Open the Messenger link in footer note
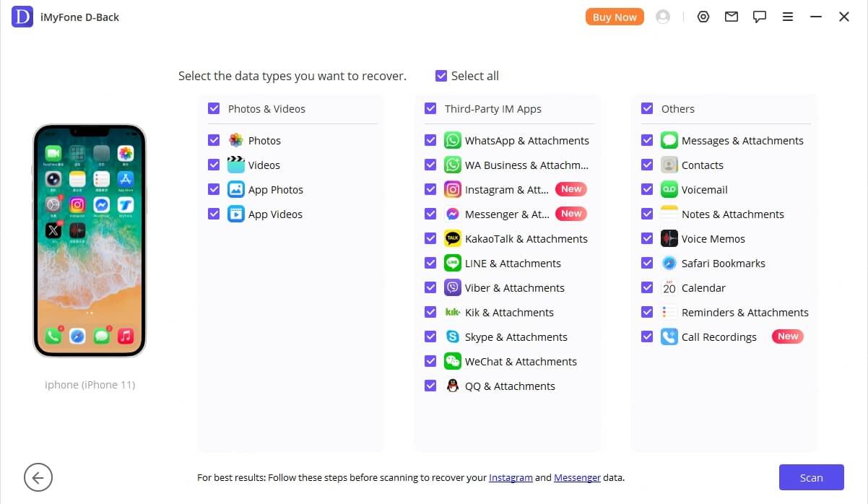Screen dimensions: 868x504 pyautogui.click(x=576, y=478)
